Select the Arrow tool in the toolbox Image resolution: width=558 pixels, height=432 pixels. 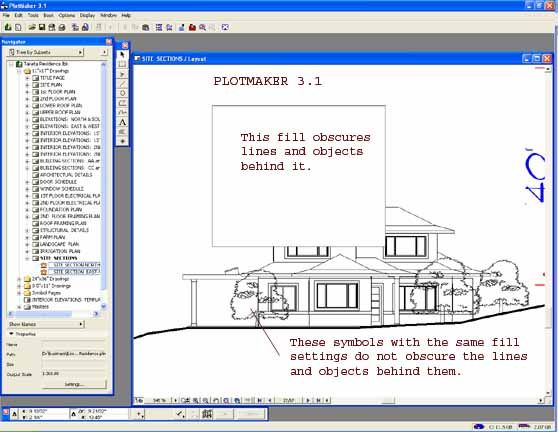[x=122, y=55]
